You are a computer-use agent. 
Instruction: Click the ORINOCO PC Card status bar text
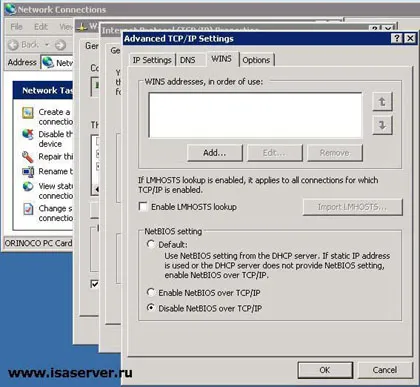coord(38,243)
